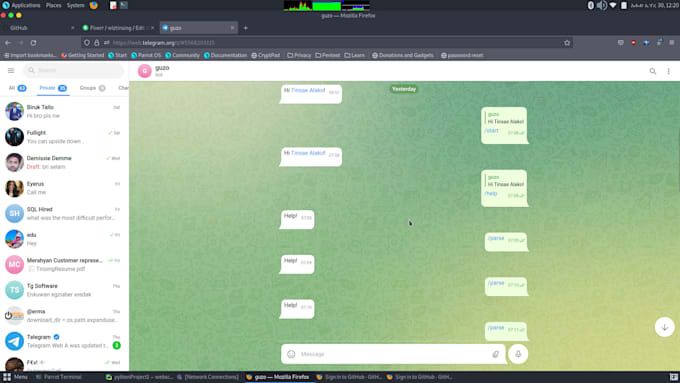Open a new Firefox tab
Viewport: 680px width, 383px height.
coord(245,28)
